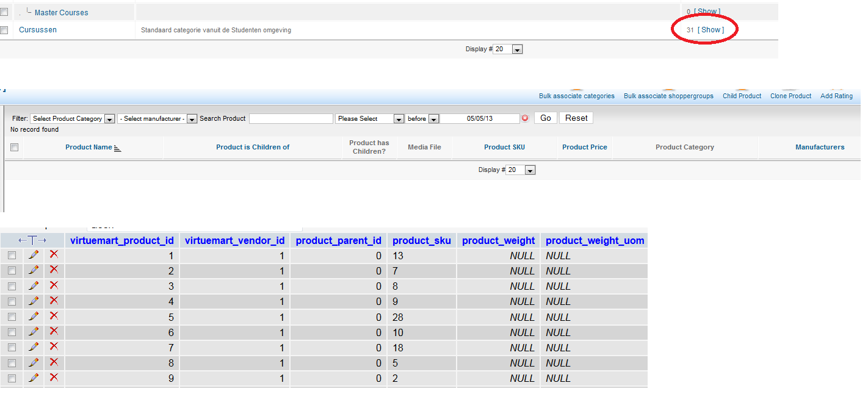Click the red delete X for product row 7
The height and width of the screenshot is (394, 868).
(x=54, y=347)
